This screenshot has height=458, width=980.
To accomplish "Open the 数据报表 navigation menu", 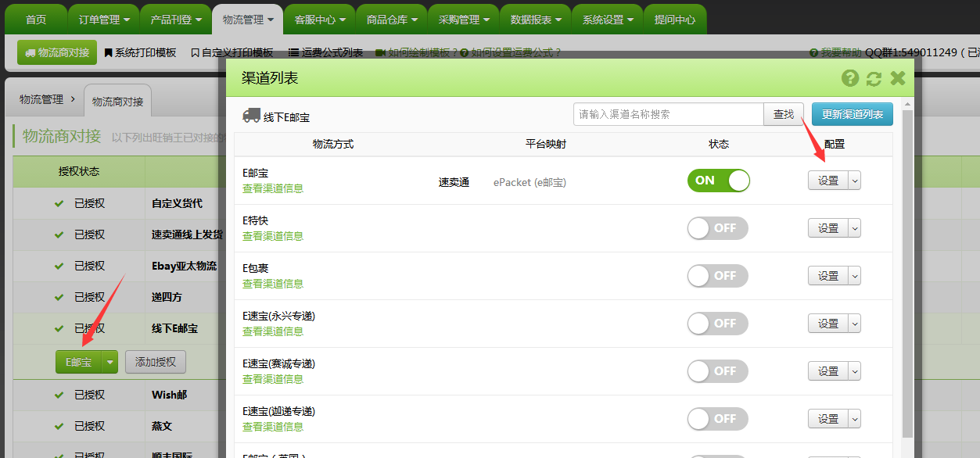I will (535, 20).
